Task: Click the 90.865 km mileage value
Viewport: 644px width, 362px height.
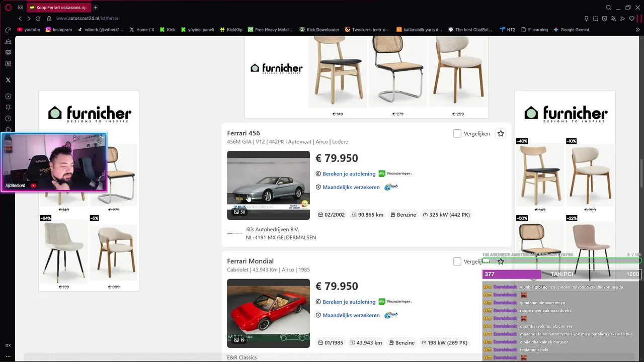Action: click(x=371, y=215)
